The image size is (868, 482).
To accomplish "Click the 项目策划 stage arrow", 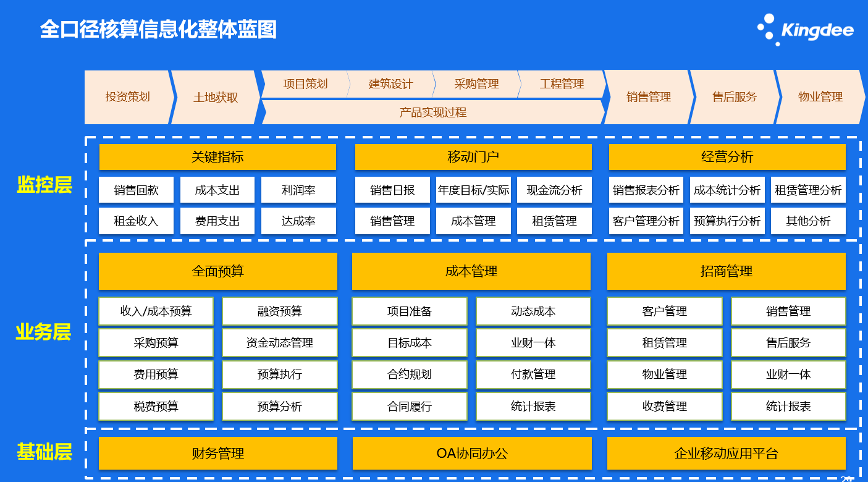I will point(305,84).
